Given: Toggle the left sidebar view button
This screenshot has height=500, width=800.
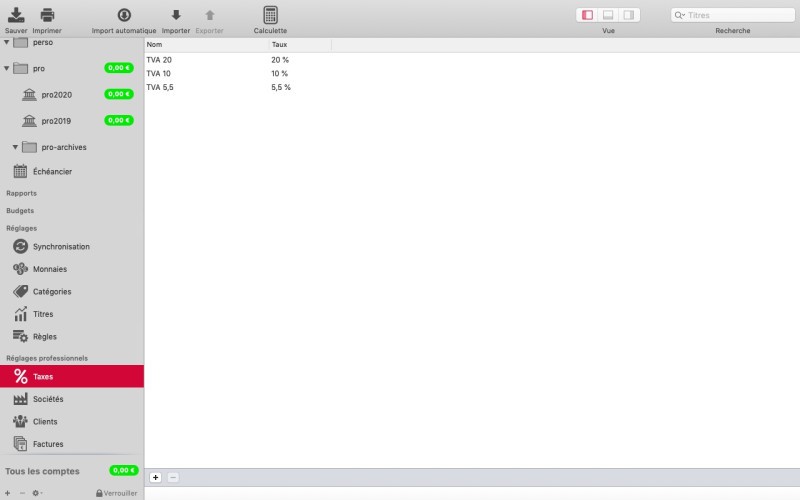Looking at the screenshot, I should point(587,15).
